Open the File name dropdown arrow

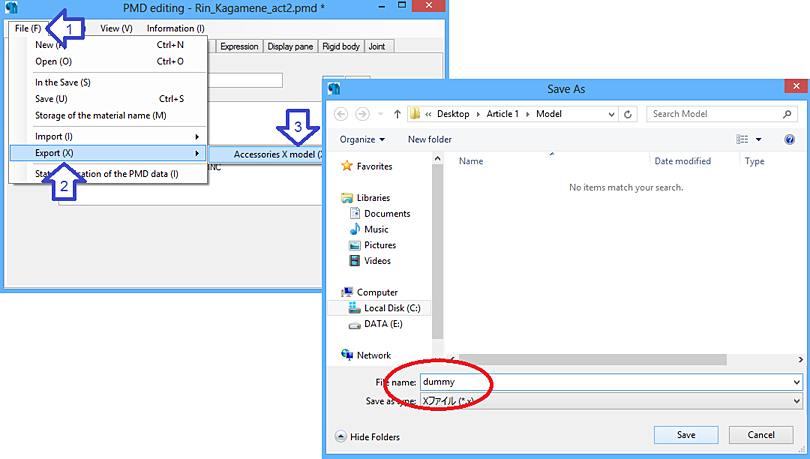click(x=797, y=382)
